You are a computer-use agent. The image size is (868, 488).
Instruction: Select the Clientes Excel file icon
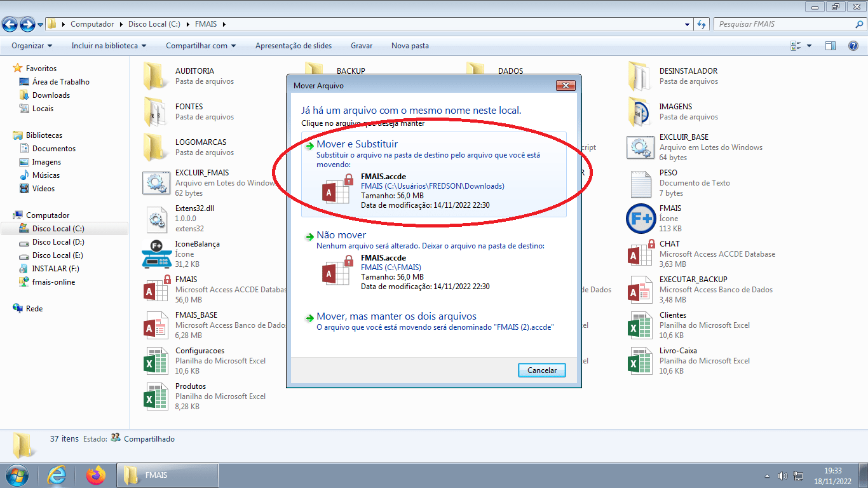coord(640,325)
